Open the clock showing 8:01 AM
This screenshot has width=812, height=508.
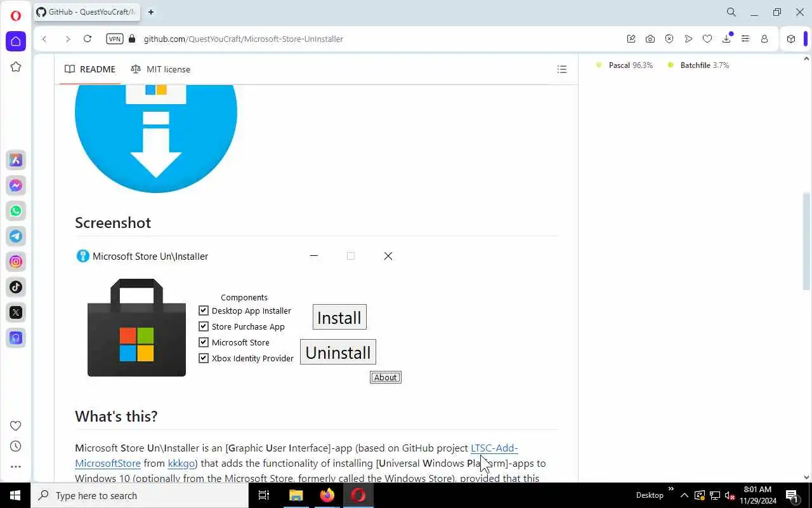tap(757, 495)
